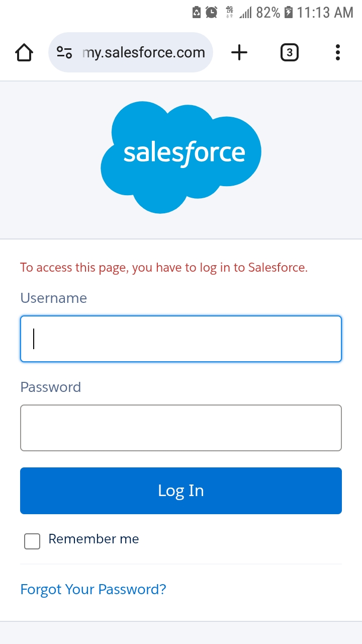362x644 pixels.
Task: Tap the Salesforce cloud logo
Action: 180,153
